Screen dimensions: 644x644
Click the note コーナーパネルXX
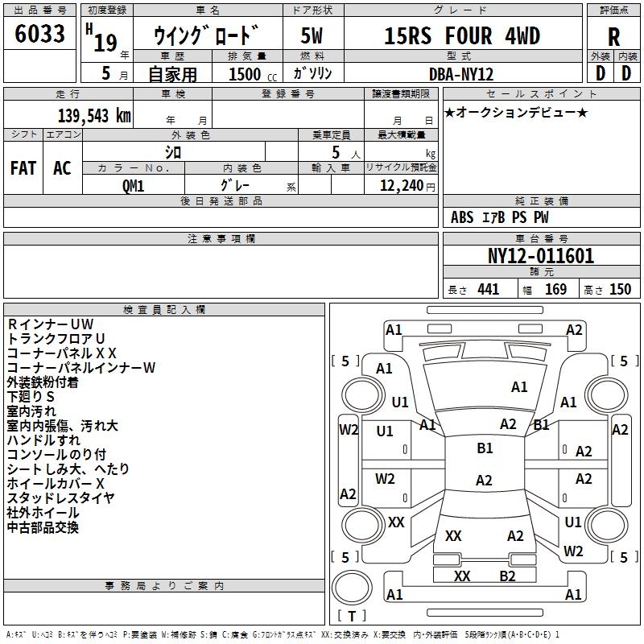pos(62,353)
